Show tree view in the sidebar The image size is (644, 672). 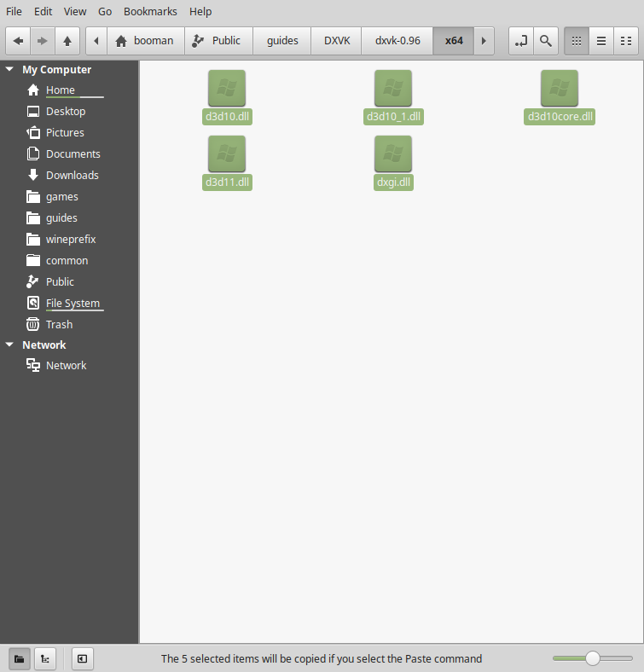pyautogui.click(x=45, y=658)
